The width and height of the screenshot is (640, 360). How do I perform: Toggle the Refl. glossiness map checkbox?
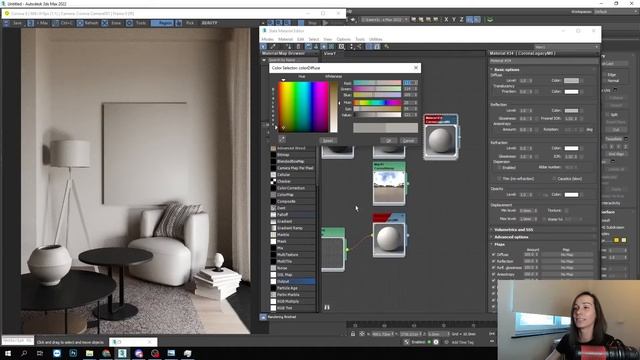coord(493,268)
